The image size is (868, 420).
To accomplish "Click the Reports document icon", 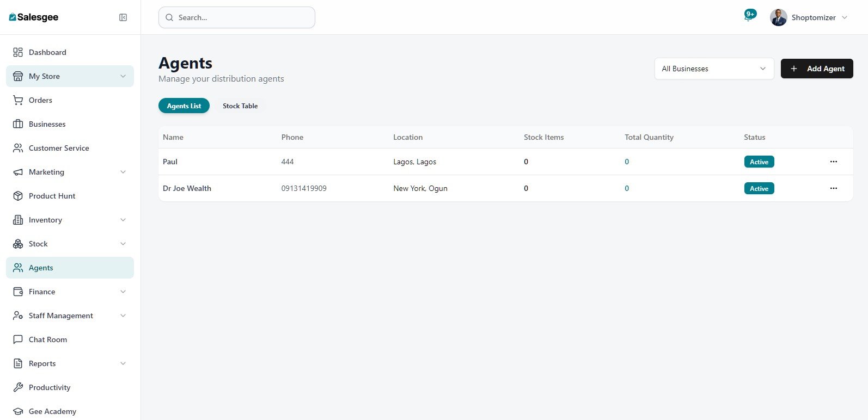I will coord(18,363).
